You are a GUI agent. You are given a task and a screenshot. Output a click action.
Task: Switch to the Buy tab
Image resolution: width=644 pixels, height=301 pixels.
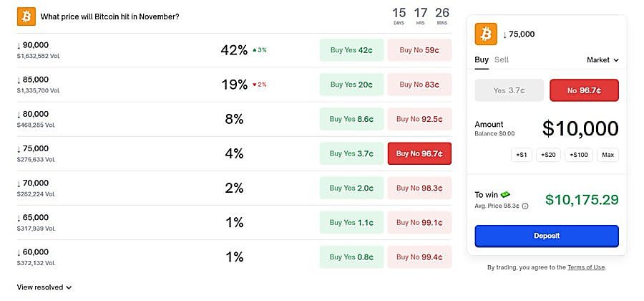click(482, 59)
